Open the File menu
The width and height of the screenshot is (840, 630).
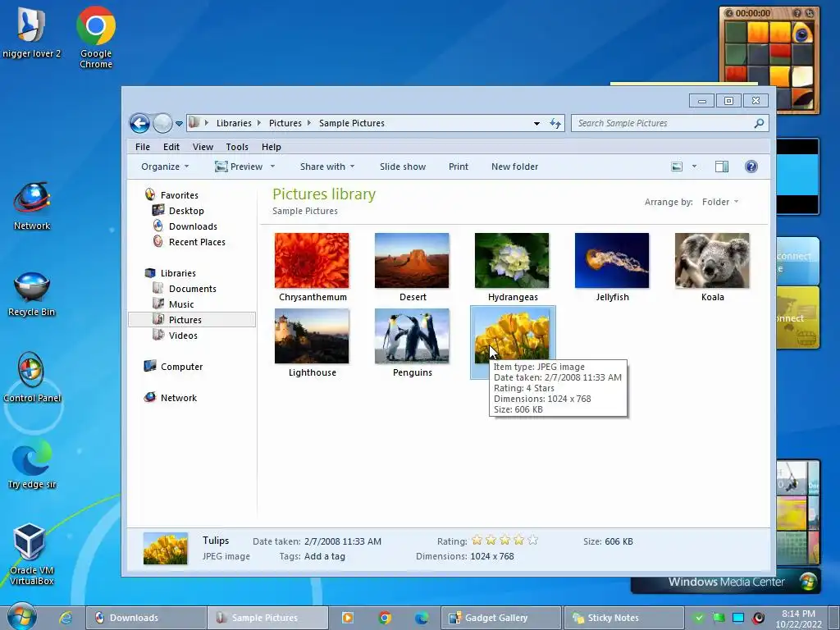(143, 147)
